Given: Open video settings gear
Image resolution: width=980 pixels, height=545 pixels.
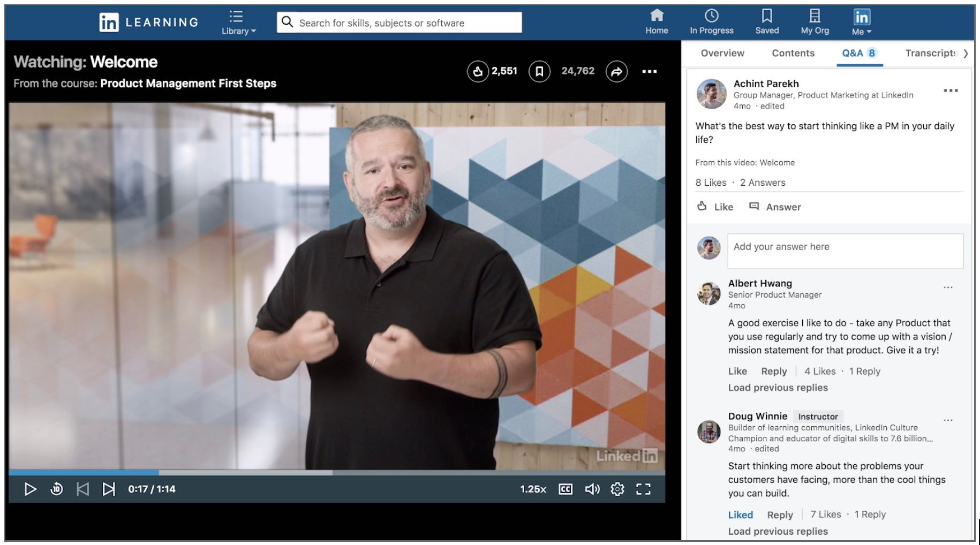Looking at the screenshot, I should [617, 489].
